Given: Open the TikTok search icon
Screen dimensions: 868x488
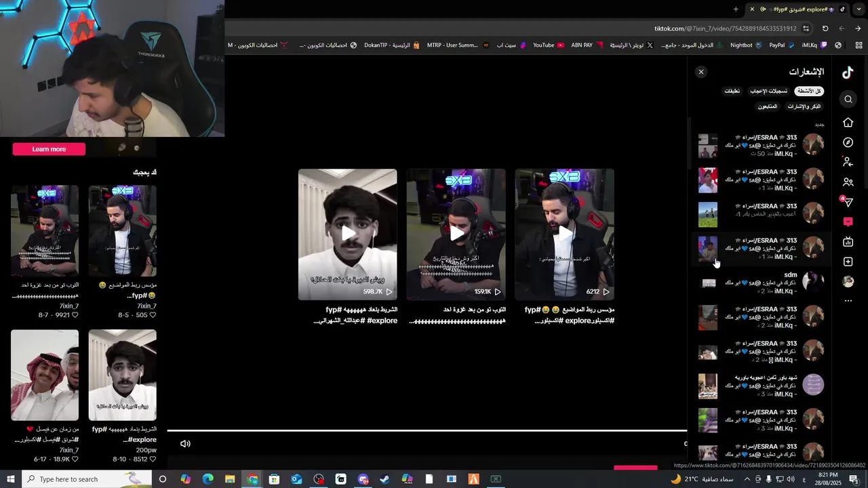Looking at the screenshot, I should [848, 100].
